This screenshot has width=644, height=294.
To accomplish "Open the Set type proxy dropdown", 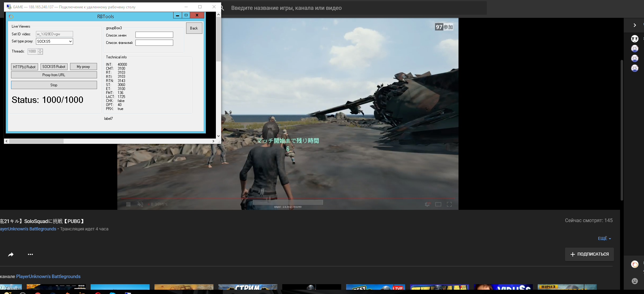I will click(x=70, y=41).
